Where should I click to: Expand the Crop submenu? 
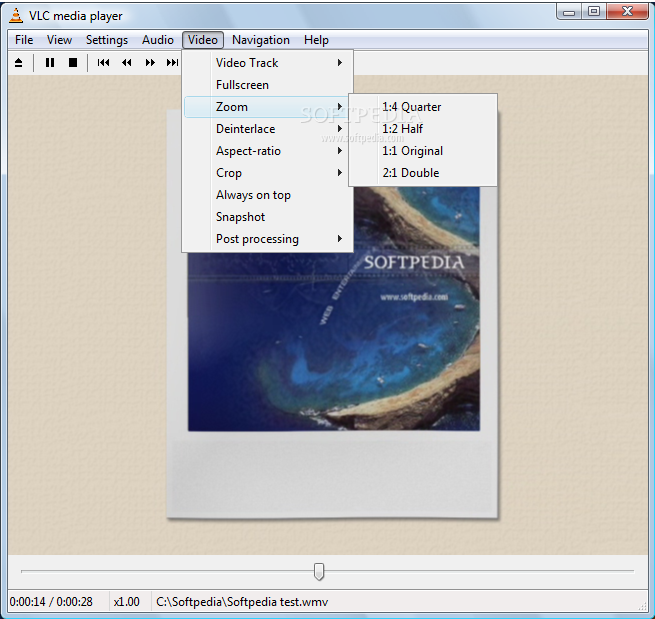click(x=267, y=173)
